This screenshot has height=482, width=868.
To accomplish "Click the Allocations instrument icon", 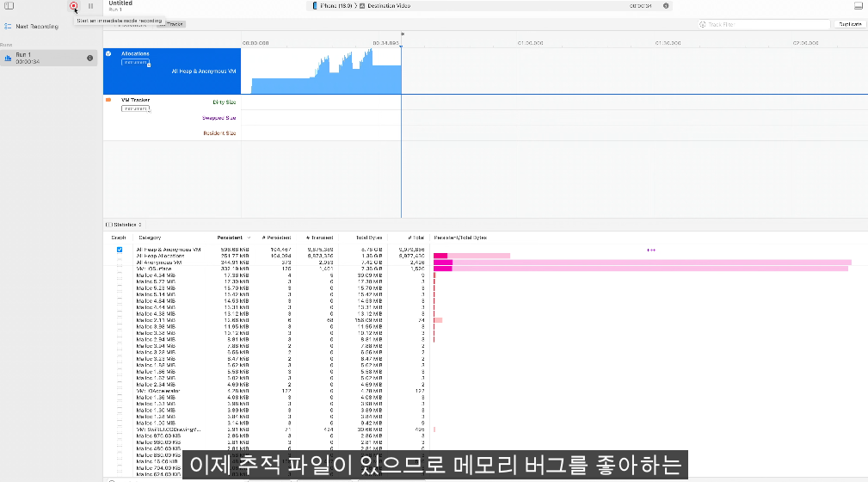I will (108, 53).
